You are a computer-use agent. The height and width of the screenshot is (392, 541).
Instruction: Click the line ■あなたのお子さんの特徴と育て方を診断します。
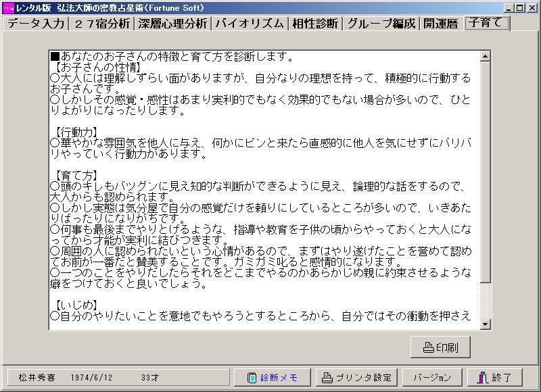coord(172,57)
